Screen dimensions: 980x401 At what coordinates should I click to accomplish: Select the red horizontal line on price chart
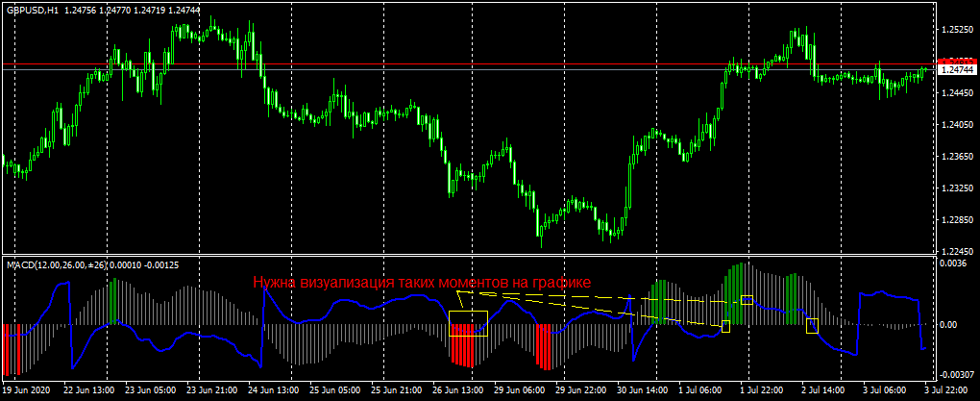tap(469, 63)
